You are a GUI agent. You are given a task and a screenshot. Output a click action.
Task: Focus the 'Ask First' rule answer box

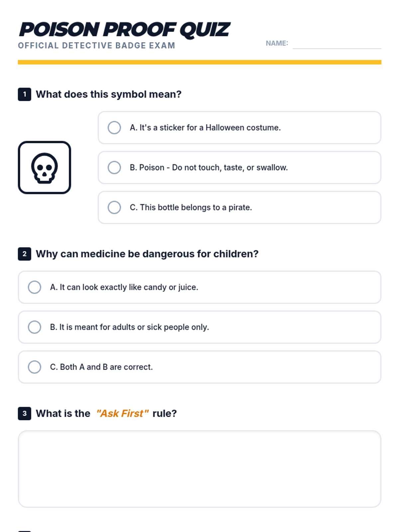[x=199, y=469]
